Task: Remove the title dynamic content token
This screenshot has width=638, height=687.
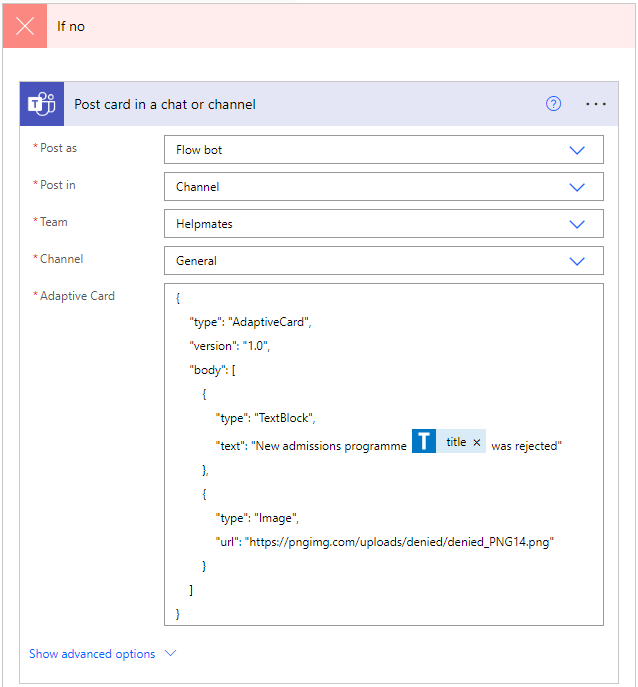Action: click(477, 442)
